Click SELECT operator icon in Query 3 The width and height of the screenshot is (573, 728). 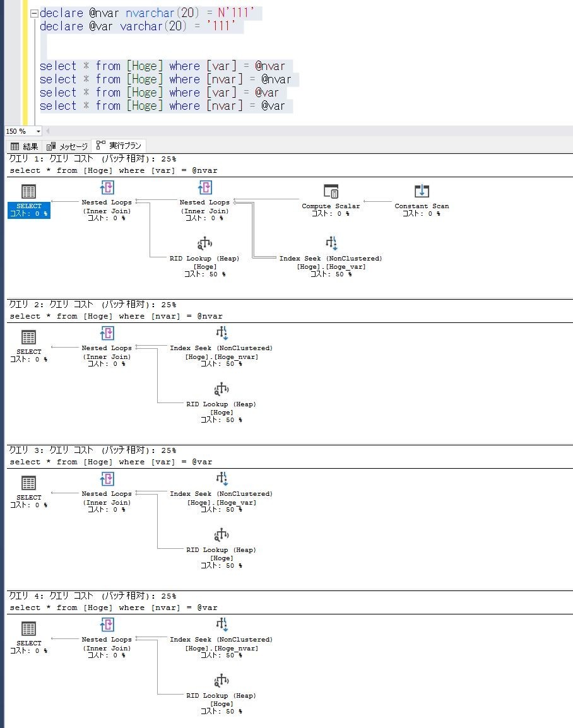pyautogui.click(x=29, y=483)
